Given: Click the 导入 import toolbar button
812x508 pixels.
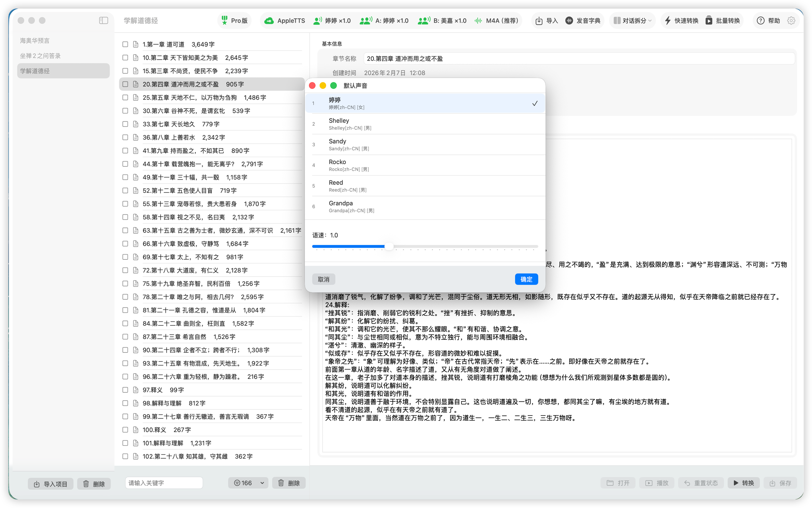Looking at the screenshot, I should pyautogui.click(x=546, y=21).
